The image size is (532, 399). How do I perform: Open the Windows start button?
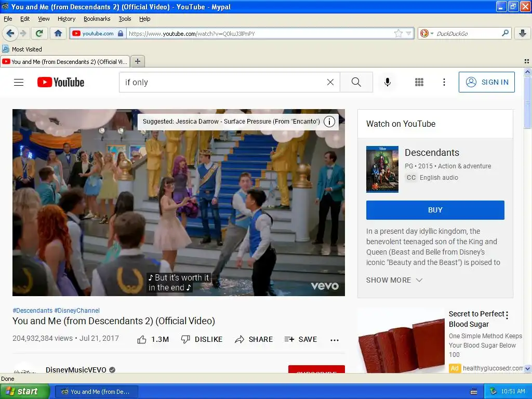coord(24,391)
